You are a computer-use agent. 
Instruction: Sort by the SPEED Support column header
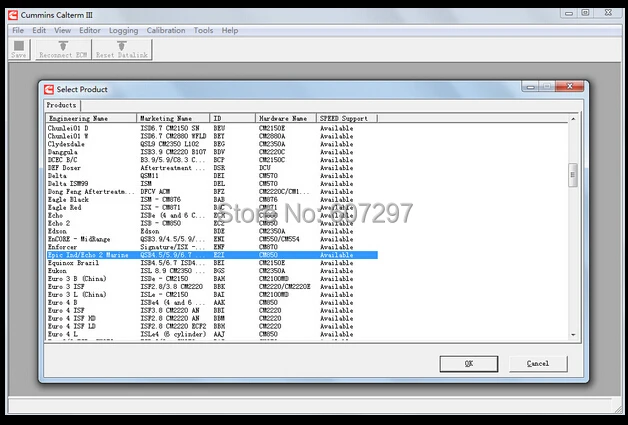[x=347, y=118]
